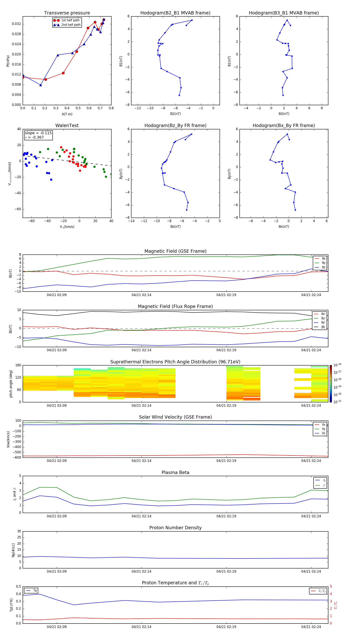
Task: Click the 'Pt(nPa)' y-axis label
Action: (x=8, y=61)
